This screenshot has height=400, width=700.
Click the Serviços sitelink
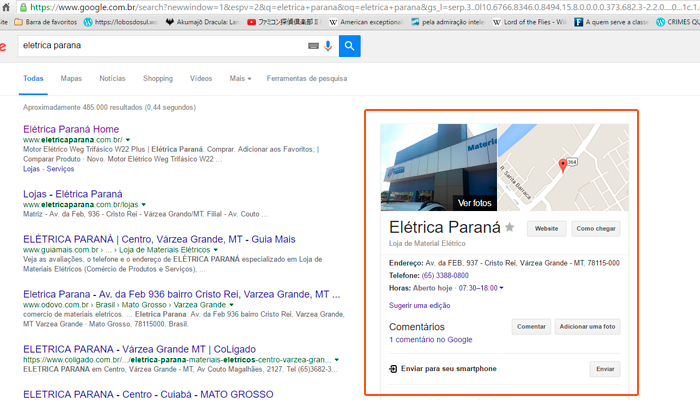(60, 169)
